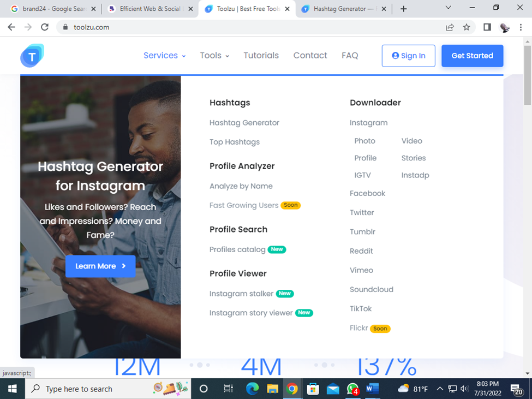Switch to Efficient Web & Social tab
The image size is (532, 399).
pyautogui.click(x=150, y=9)
